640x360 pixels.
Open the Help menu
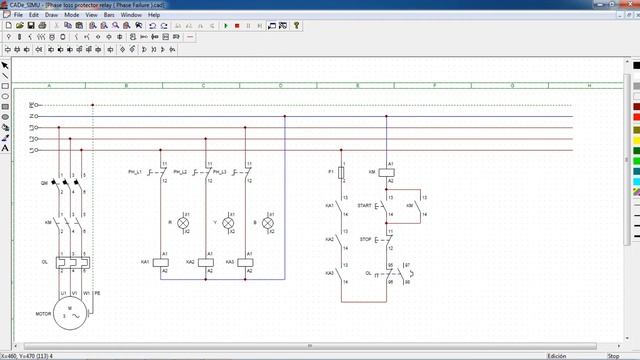[x=154, y=15]
